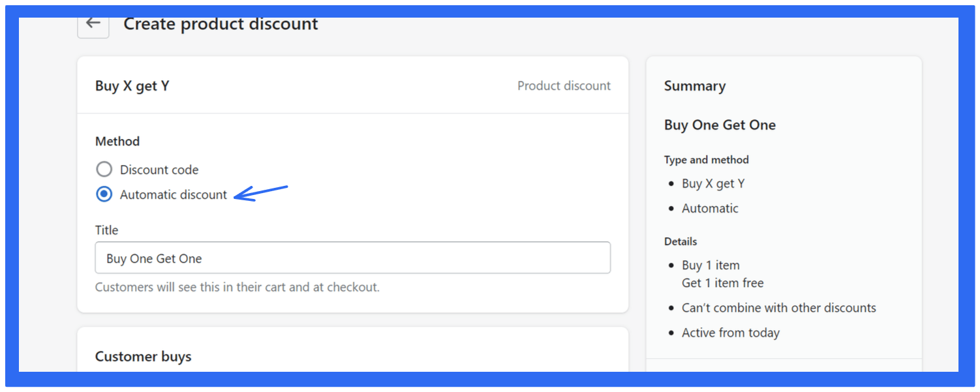Click the Active from today summary item
The width and height of the screenshot is (980, 392).
(x=730, y=332)
